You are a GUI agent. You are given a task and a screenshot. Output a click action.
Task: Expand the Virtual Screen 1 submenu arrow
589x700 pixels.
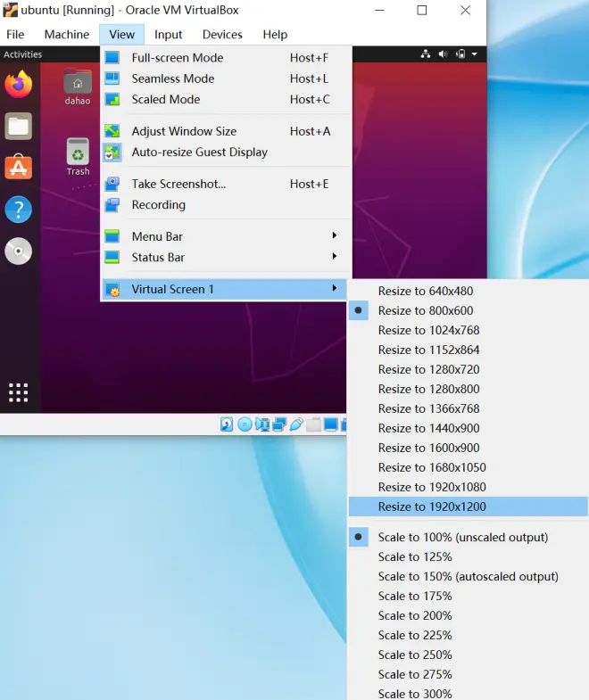tap(335, 288)
